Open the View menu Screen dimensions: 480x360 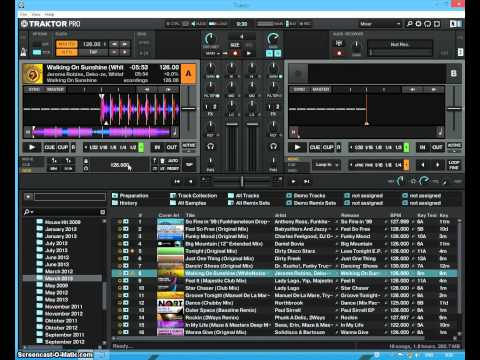[36, 15]
